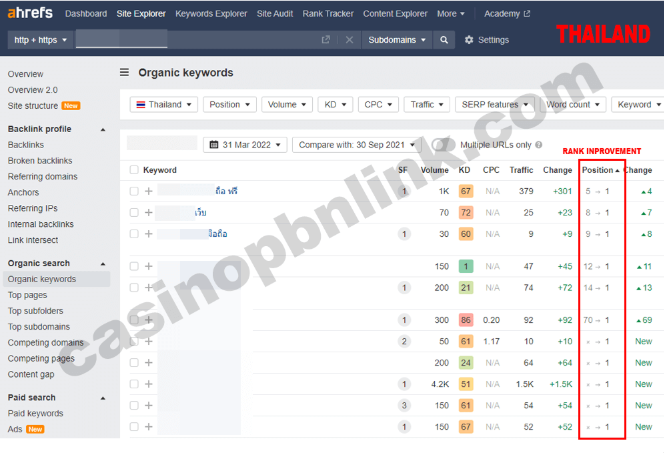664x453 pixels.
Task: Expand plus icon for the KD 1 row
Action: click(149, 266)
